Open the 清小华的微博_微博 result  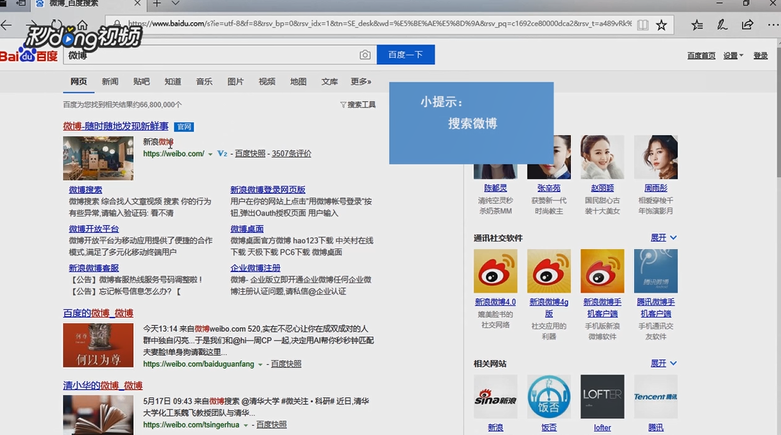[x=103, y=385]
